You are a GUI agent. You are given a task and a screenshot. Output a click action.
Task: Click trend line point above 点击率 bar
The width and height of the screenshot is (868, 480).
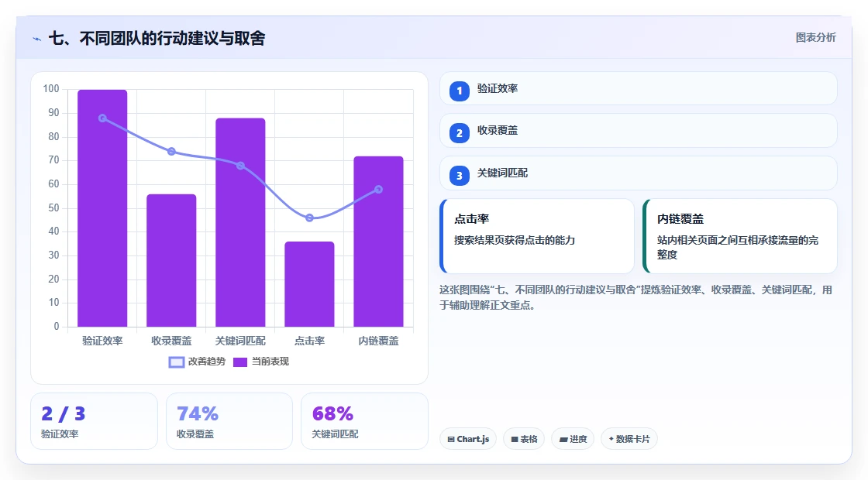point(309,218)
